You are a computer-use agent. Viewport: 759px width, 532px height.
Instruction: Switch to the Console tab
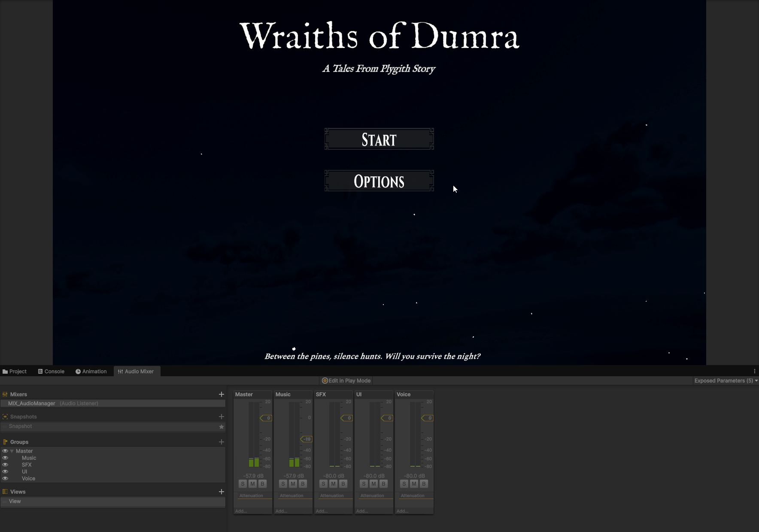pyautogui.click(x=51, y=372)
